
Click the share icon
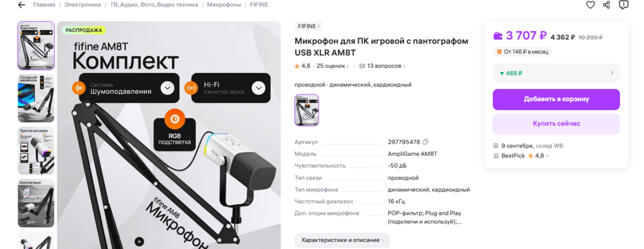(x=607, y=5)
